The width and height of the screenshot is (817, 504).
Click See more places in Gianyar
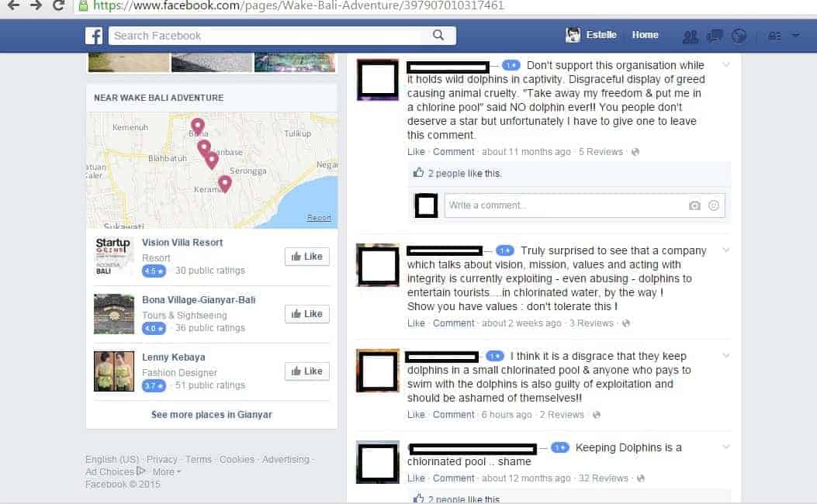click(x=212, y=415)
